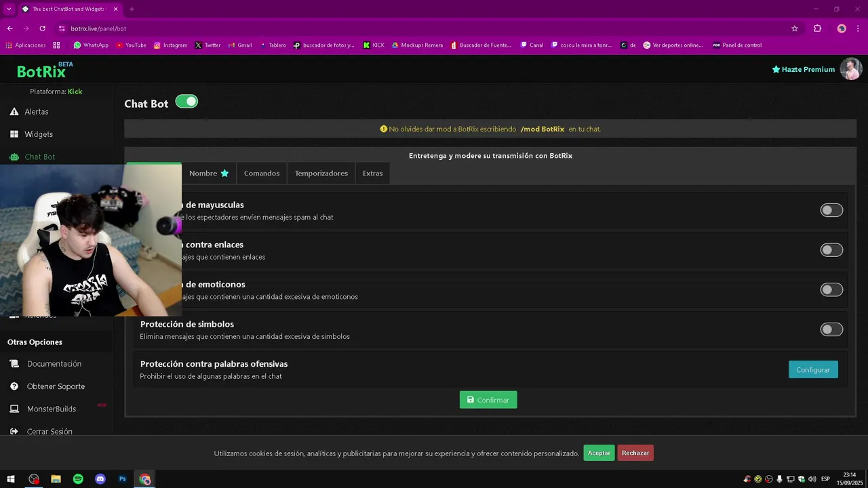Reject cookies with the Rechazar button
This screenshot has height=488, width=868.
click(x=635, y=453)
